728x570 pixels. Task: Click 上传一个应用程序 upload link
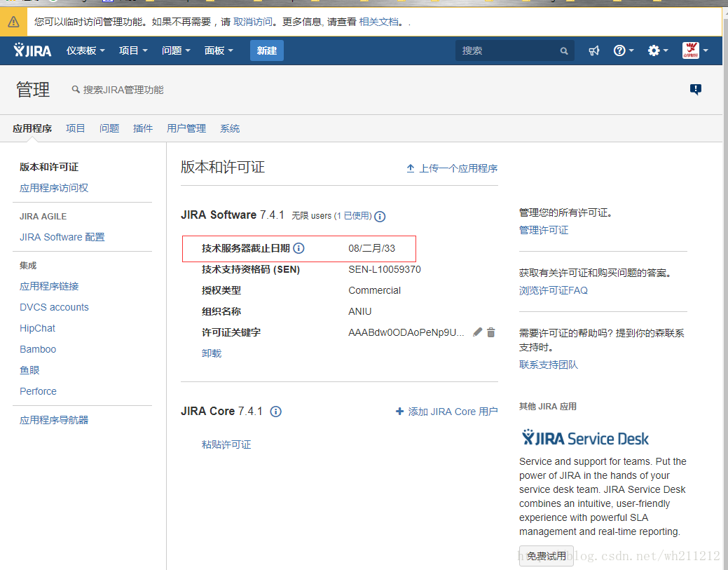[452, 168]
